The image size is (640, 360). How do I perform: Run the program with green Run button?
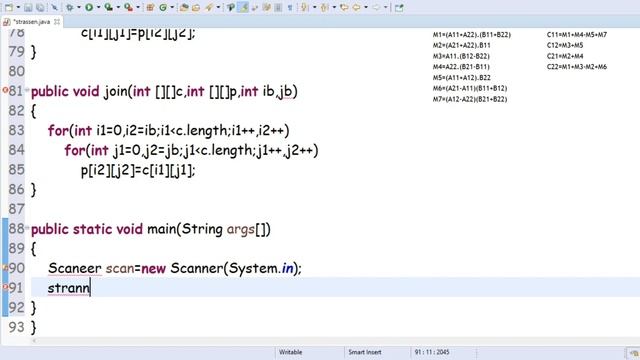pos(89,7)
